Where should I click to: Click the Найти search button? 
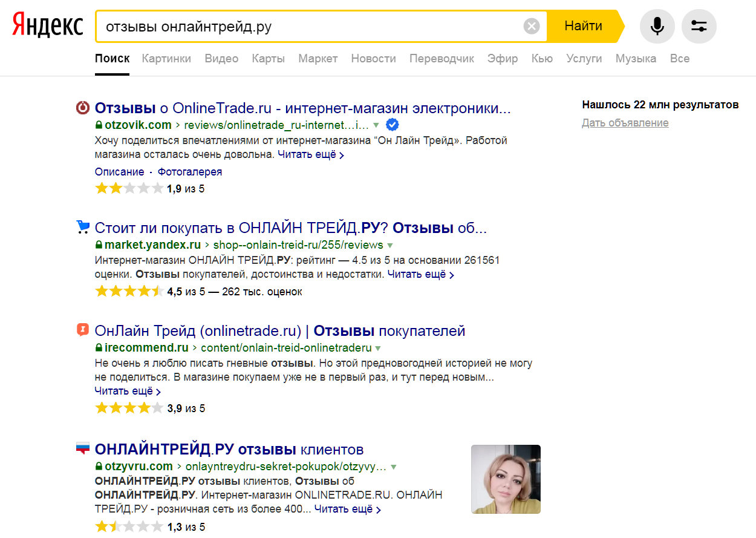pos(584,26)
